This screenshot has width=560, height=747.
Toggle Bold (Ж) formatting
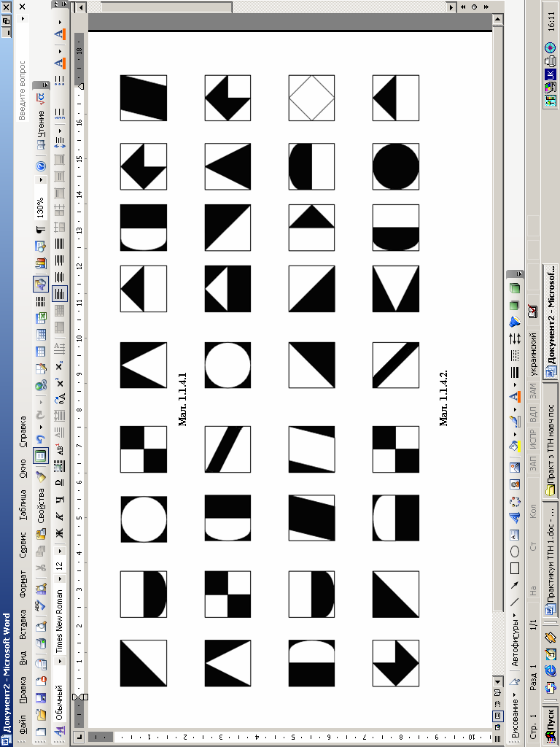[x=60, y=533]
